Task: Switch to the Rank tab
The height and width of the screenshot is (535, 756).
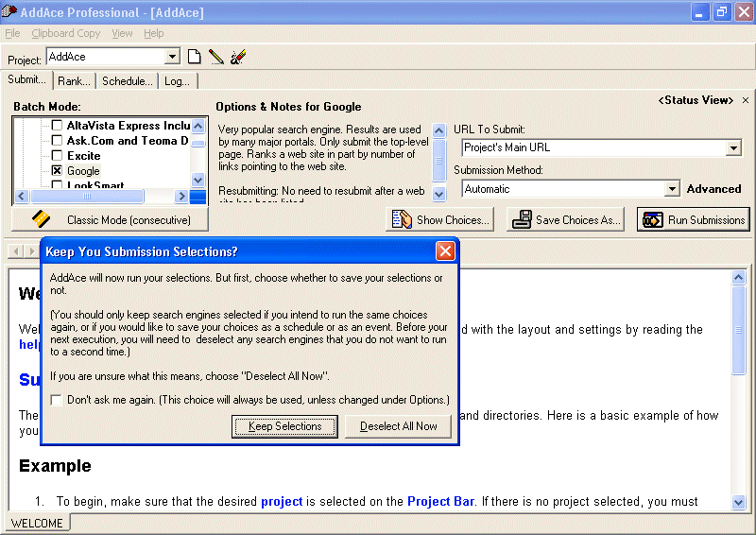Action: tap(75, 81)
